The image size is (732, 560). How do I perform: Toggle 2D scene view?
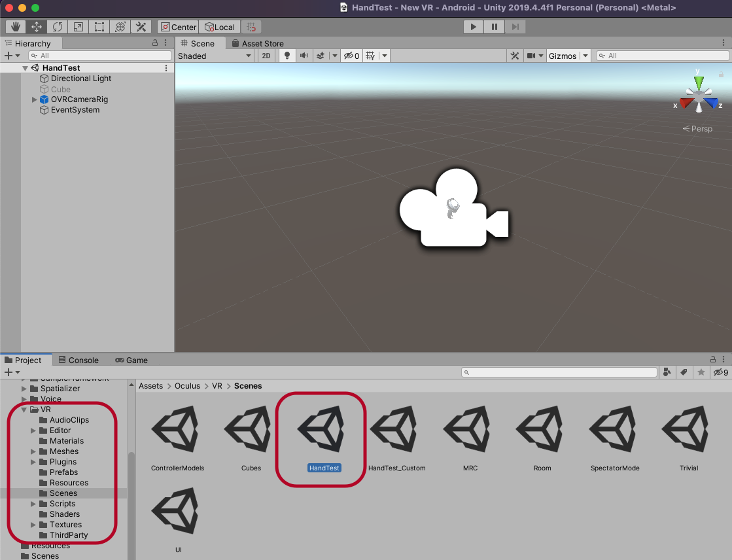266,56
